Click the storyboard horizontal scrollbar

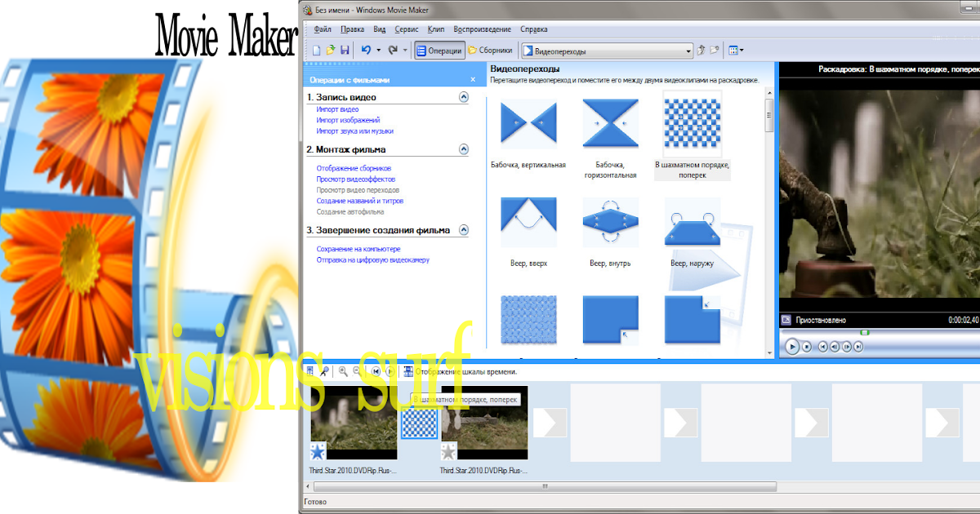coord(543,486)
